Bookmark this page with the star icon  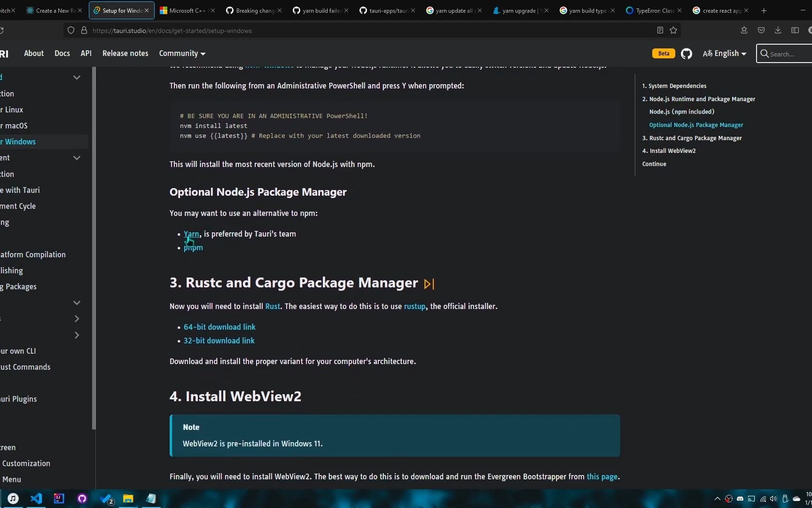pyautogui.click(x=673, y=31)
